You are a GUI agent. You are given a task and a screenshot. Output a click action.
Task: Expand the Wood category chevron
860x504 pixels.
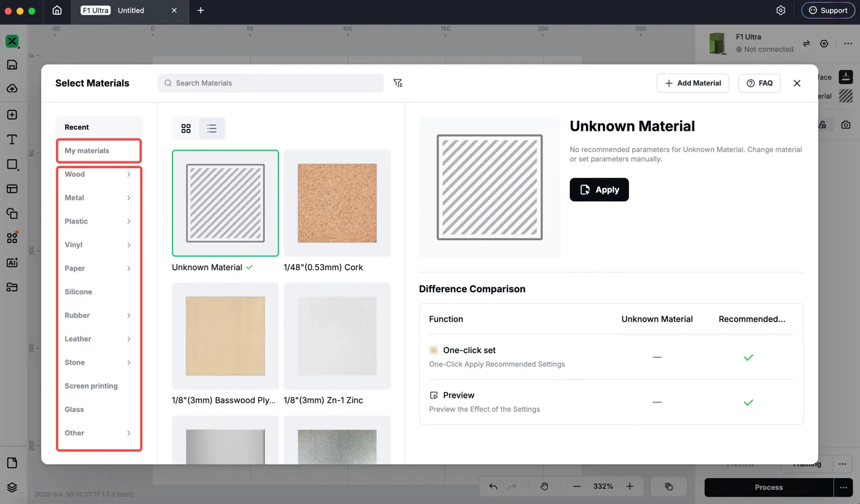pyautogui.click(x=129, y=174)
